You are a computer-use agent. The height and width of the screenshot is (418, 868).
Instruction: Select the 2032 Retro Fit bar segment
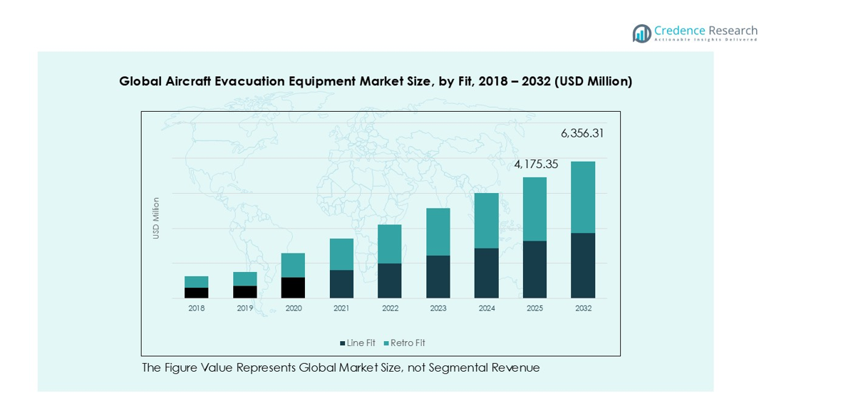click(582, 197)
